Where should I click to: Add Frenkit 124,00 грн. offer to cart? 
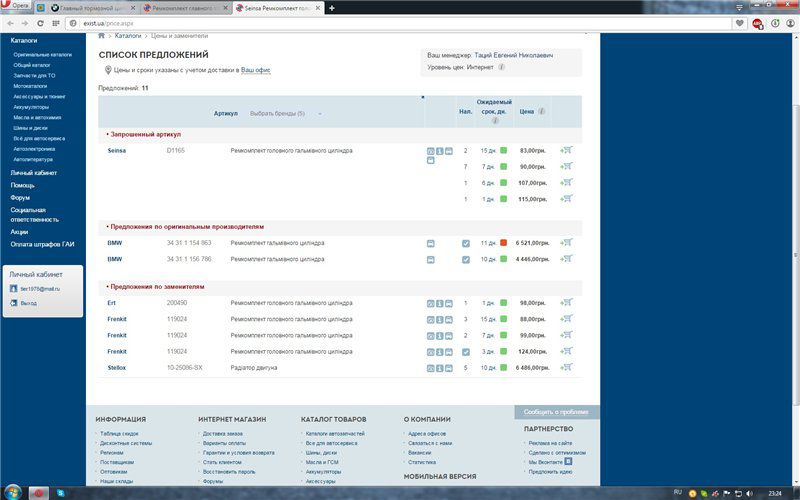click(566, 351)
